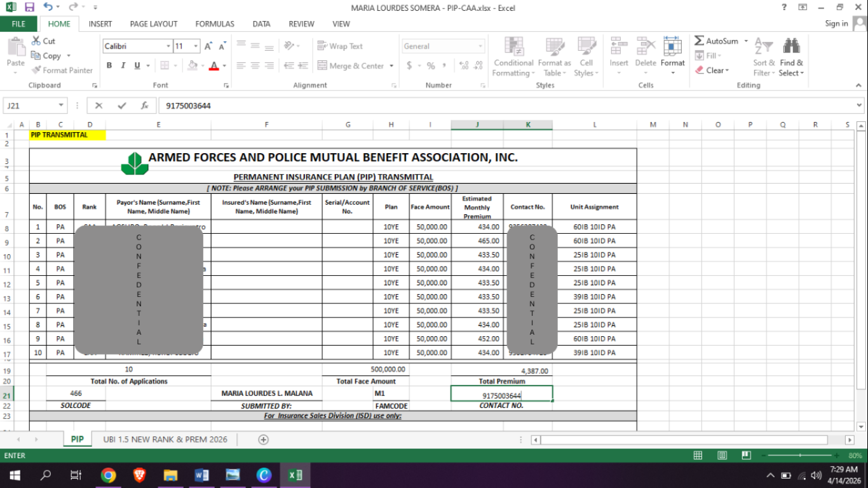This screenshot has height=488, width=868.
Task: Open the Clear menu in Editing group
Action: pyautogui.click(x=712, y=70)
